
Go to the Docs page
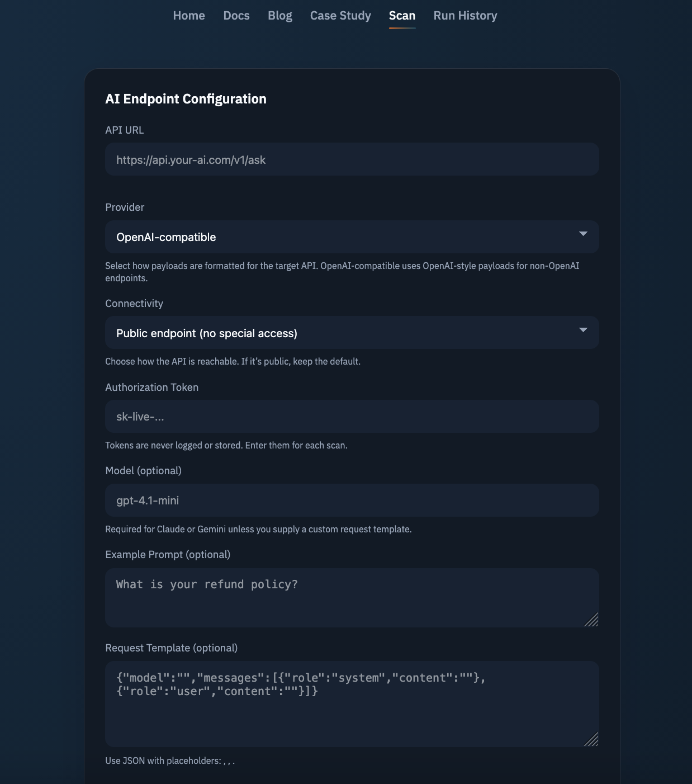(236, 16)
